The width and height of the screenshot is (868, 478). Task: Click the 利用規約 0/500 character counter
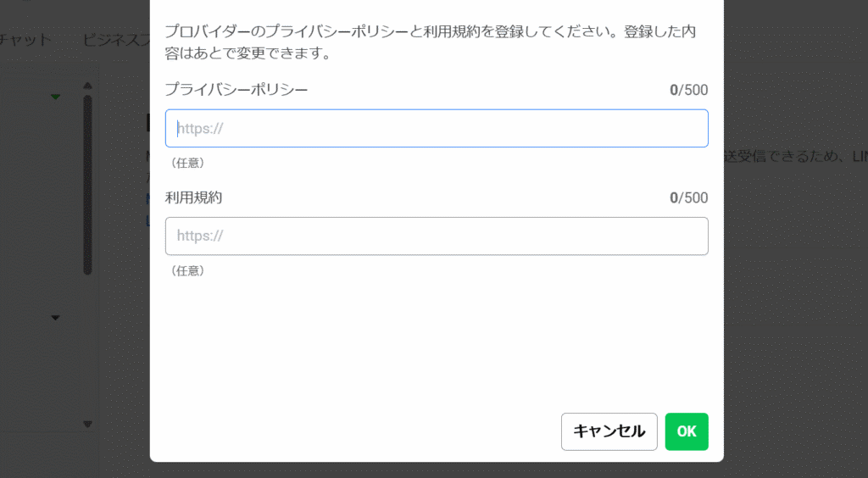pos(688,197)
